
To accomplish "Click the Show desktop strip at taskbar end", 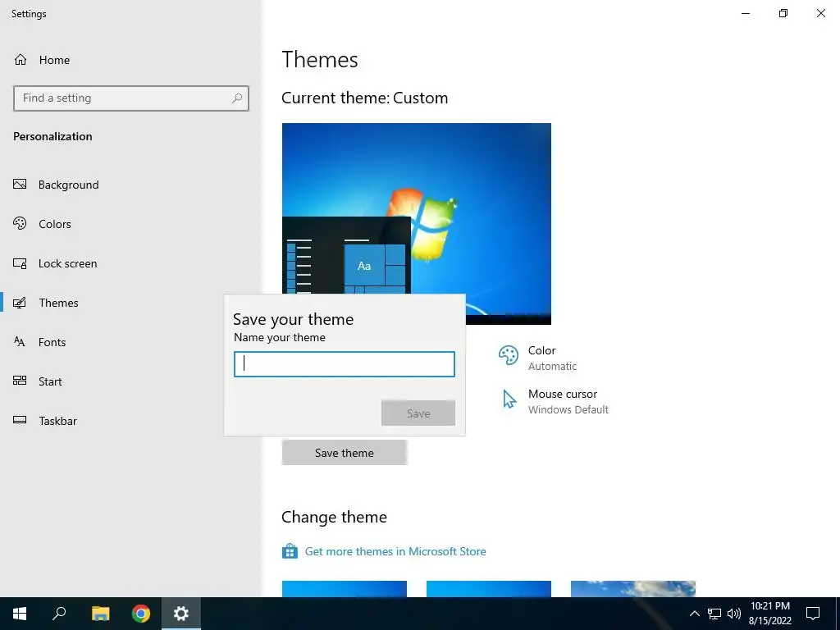I will [x=838, y=614].
